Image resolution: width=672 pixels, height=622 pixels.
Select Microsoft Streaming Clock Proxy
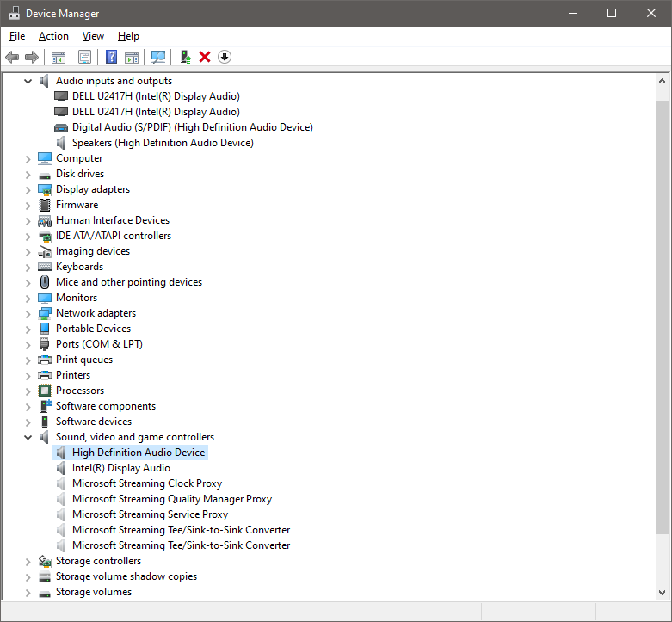coord(147,483)
